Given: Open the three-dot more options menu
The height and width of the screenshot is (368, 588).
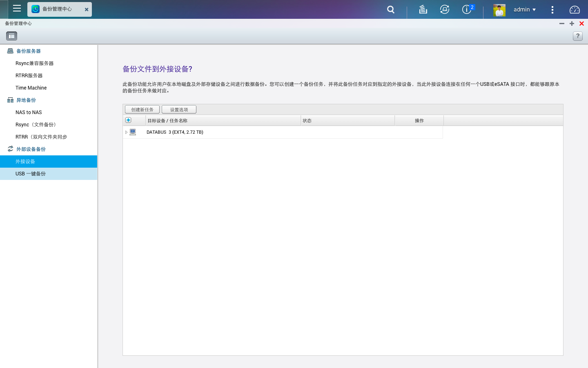Looking at the screenshot, I should [552, 10].
